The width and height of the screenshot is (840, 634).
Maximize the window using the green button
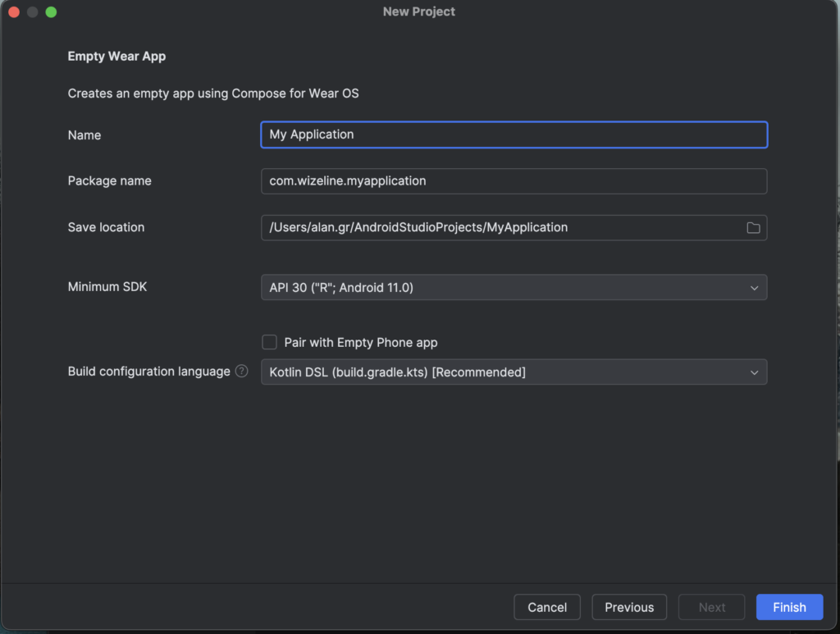coord(51,12)
